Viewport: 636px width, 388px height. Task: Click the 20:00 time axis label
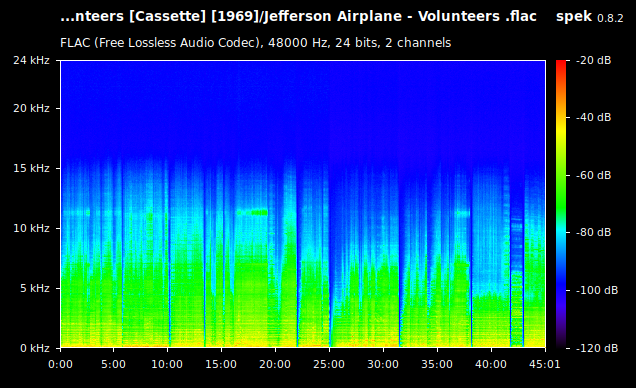275,364
